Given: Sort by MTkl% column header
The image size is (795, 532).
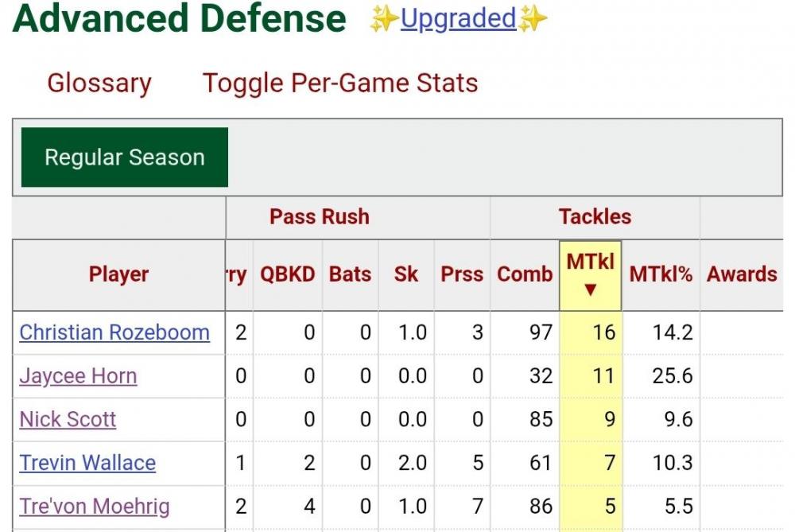Looking at the screenshot, I should point(661,274).
